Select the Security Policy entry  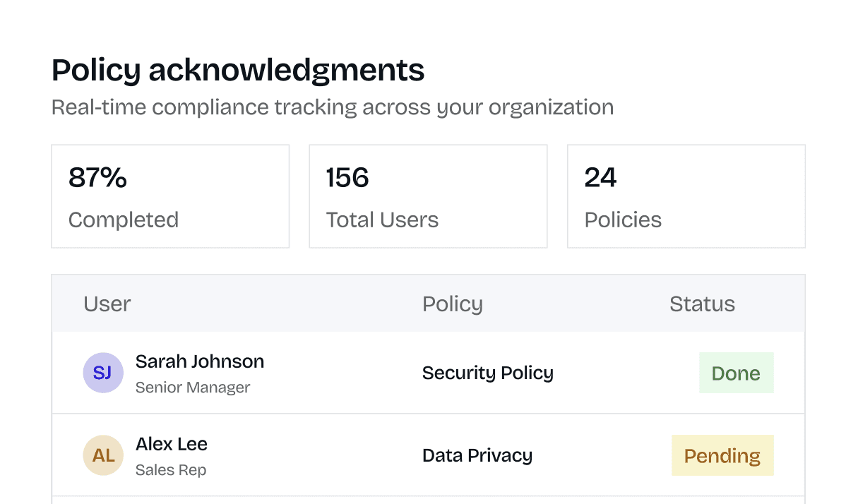point(487,373)
